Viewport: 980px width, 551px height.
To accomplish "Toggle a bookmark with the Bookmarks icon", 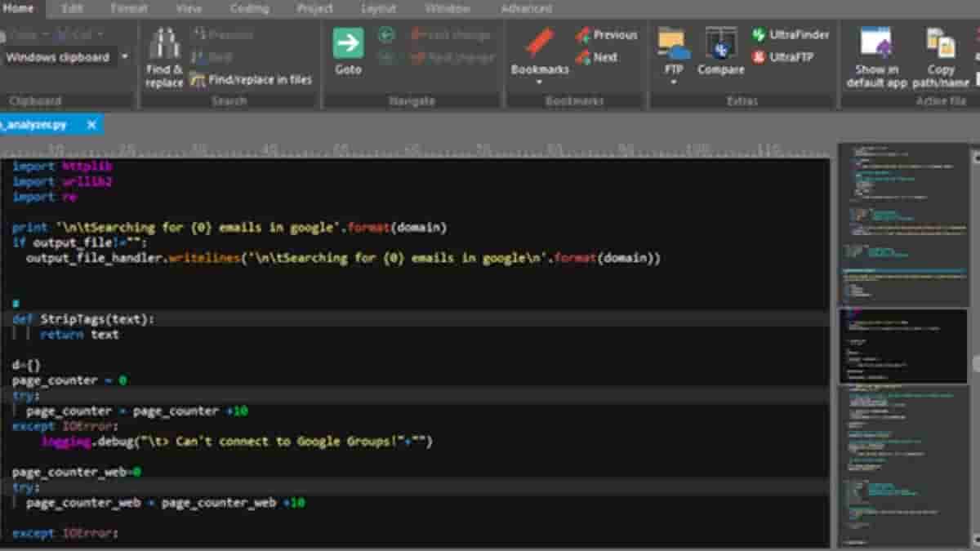I will pos(539,43).
